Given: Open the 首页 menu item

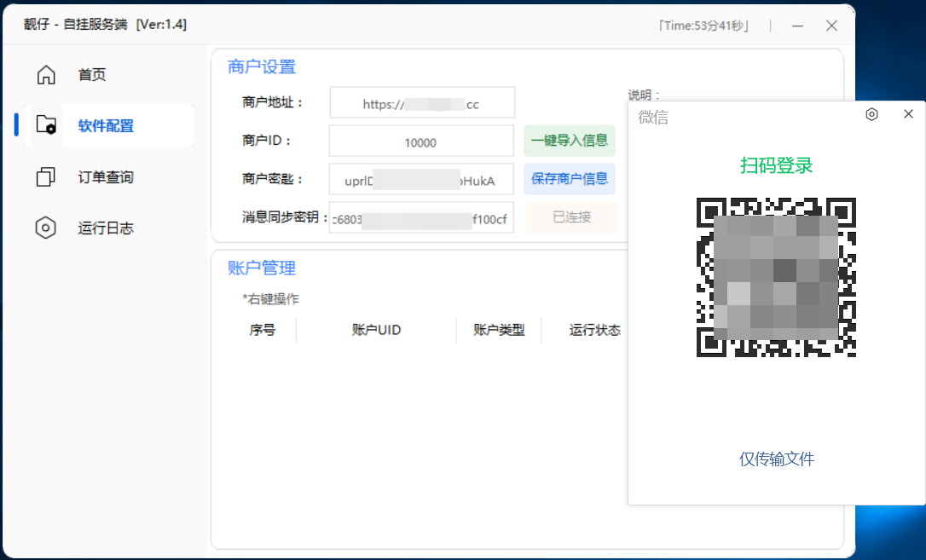Looking at the screenshot, I should [92, 75].
